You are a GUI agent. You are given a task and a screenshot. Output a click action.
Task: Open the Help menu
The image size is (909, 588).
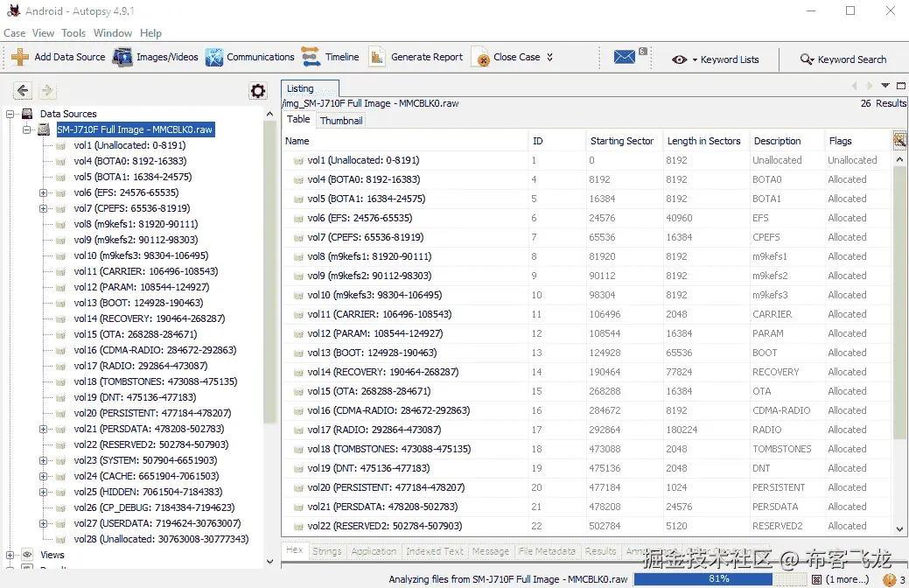150,33
